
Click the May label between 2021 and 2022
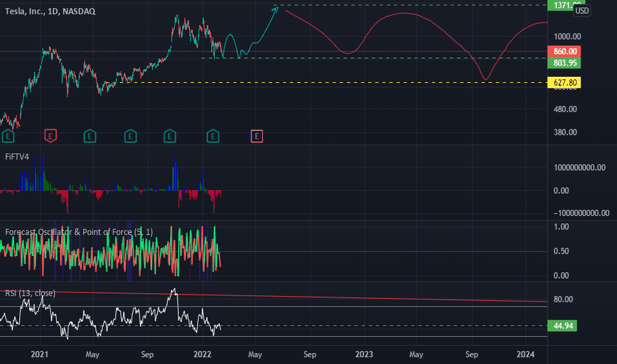(x=93, y=355)
